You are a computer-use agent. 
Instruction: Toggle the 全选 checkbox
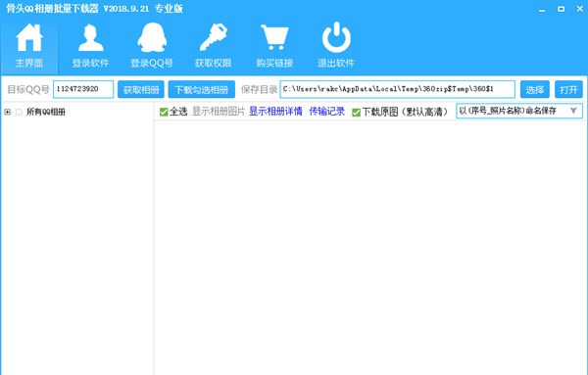pyautogui.click(x=164, y=112)
